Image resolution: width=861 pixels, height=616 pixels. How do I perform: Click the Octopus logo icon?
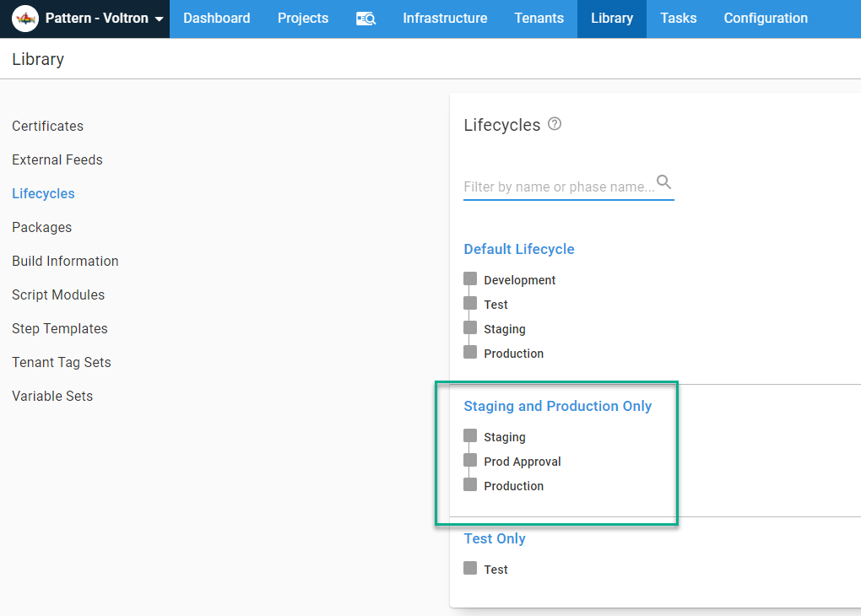pos(24,18)
